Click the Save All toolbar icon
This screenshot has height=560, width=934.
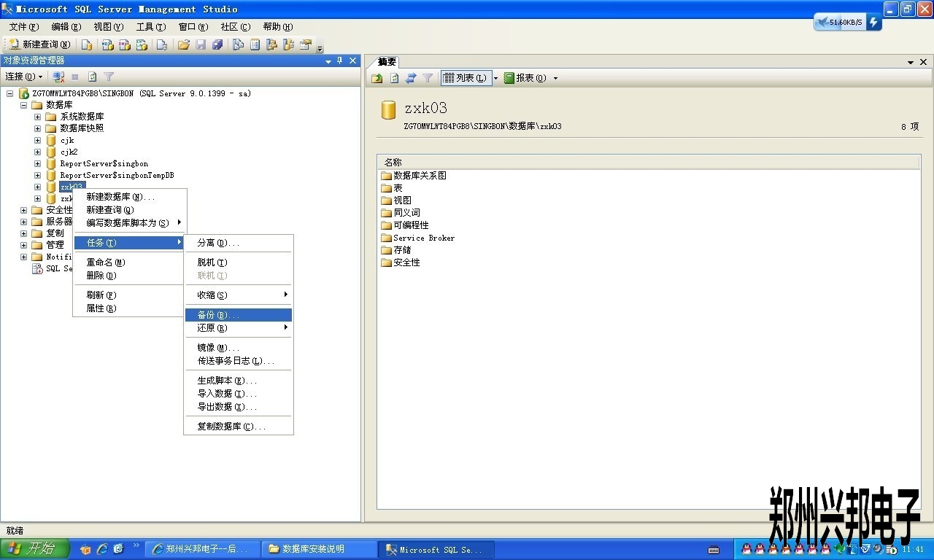[x=217, y=44]
